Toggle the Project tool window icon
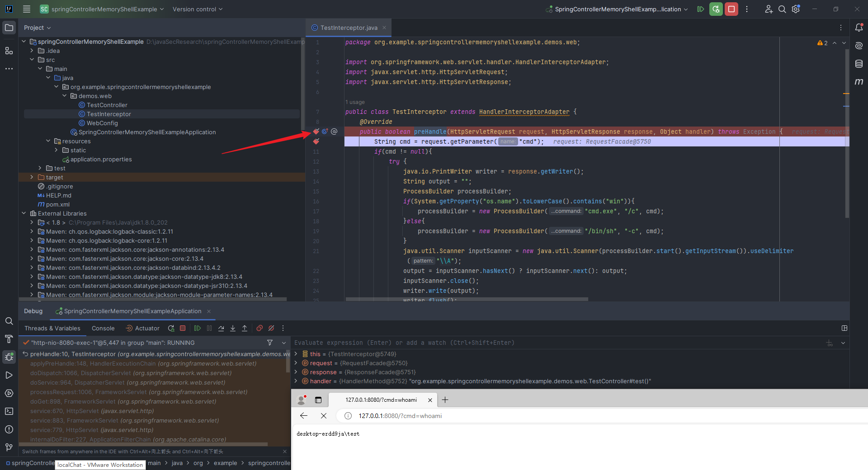This screenshot has width=868, height=470. [9, 28]
